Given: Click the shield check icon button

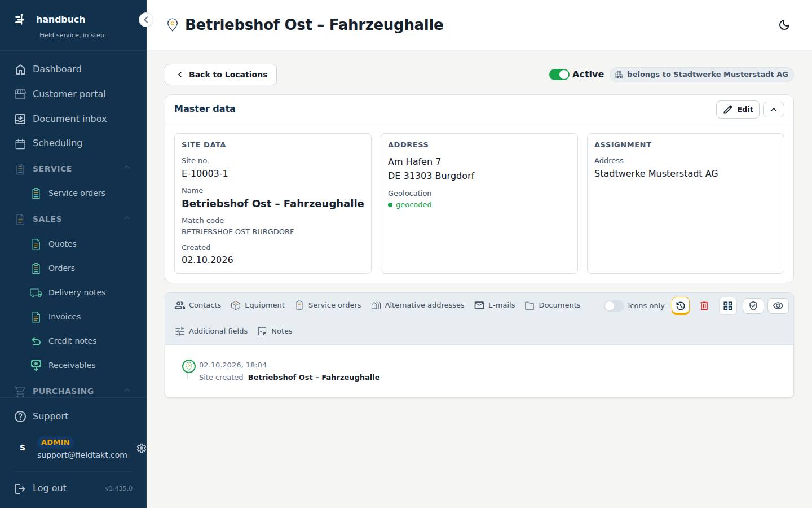Looking at the screenshot, I should point(753,305).
